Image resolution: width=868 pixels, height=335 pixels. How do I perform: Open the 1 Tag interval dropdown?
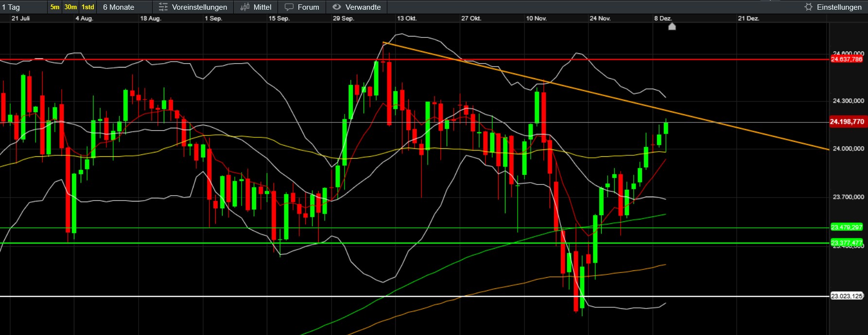22,7
